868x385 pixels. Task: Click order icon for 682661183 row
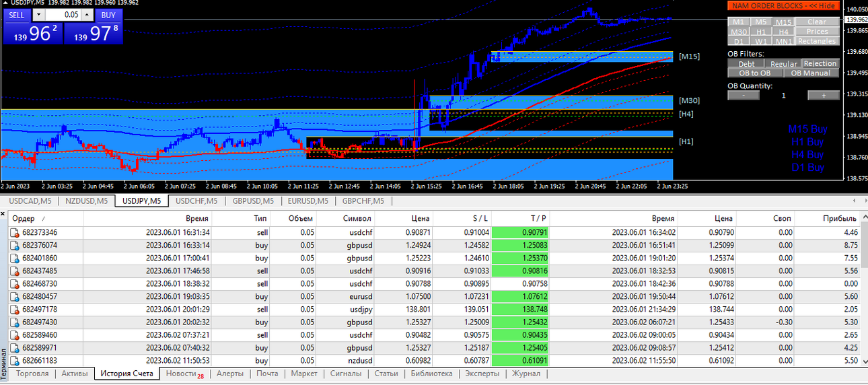click(x=15, y=360)
